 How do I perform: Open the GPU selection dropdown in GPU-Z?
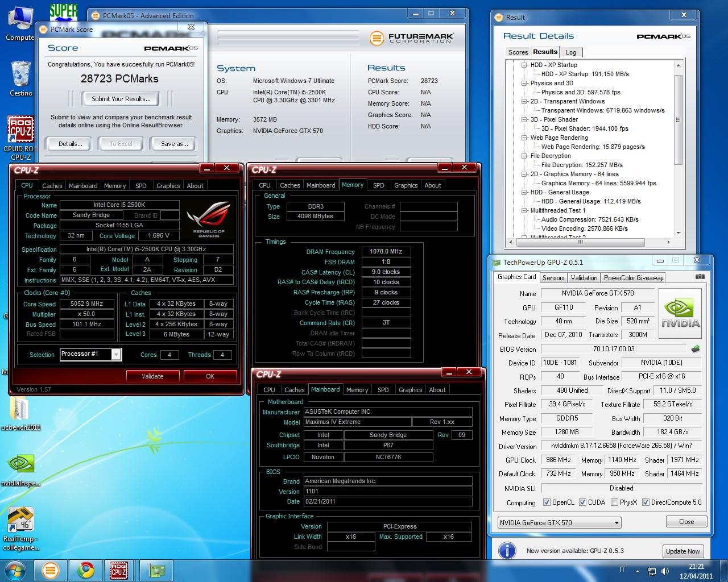pyautogui.click(x=559, y=522)
